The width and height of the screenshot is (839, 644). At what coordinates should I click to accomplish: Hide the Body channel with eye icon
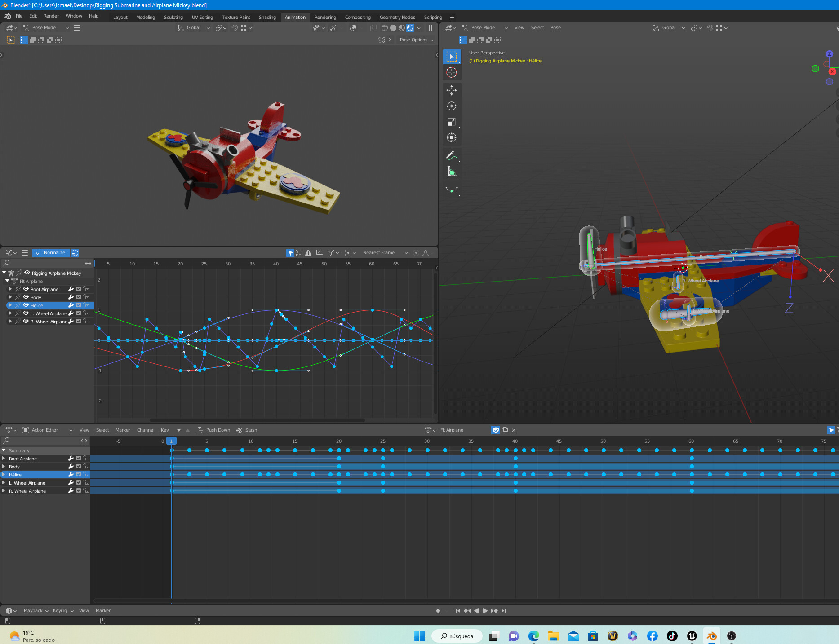point(26,297)
